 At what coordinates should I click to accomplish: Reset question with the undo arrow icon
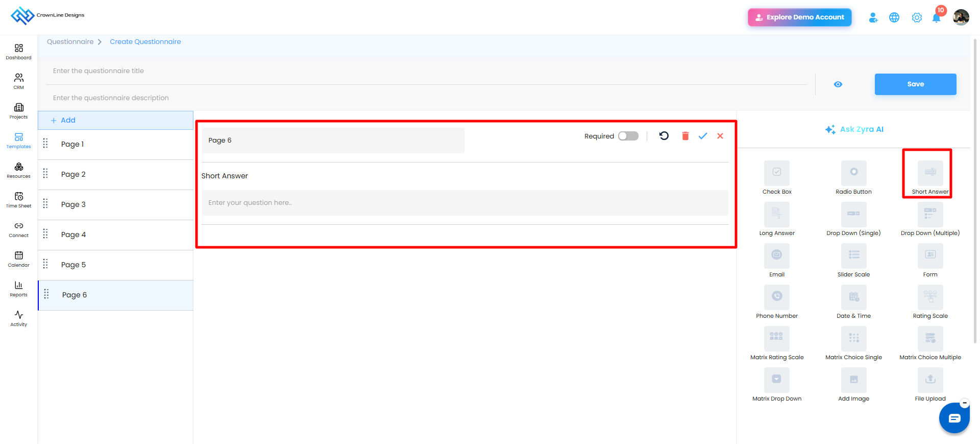click(x=664, y=136)
